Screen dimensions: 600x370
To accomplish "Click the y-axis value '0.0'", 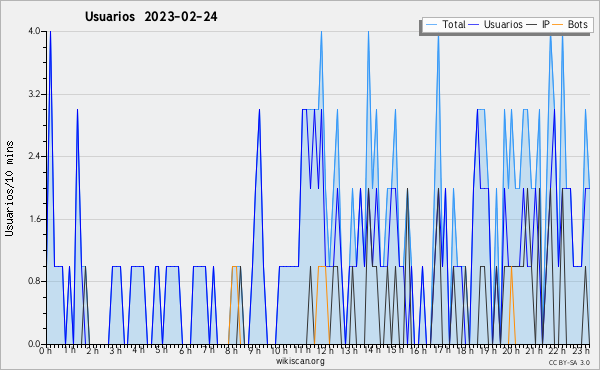I will coord(34,344).
